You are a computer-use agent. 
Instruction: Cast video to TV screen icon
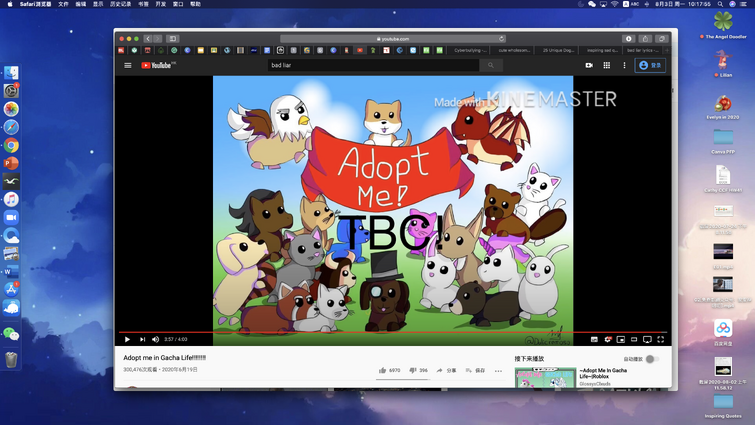[647, 339]
